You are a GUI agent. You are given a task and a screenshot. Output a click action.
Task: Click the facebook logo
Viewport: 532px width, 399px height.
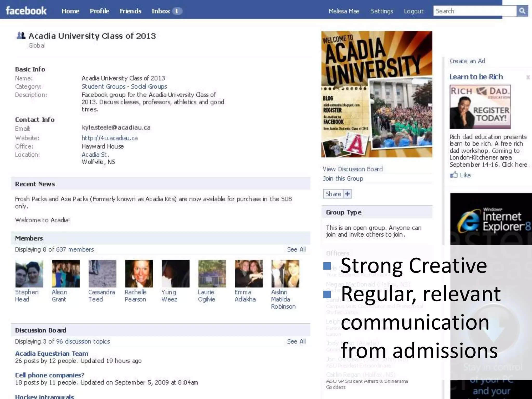[x=26, y=11]
